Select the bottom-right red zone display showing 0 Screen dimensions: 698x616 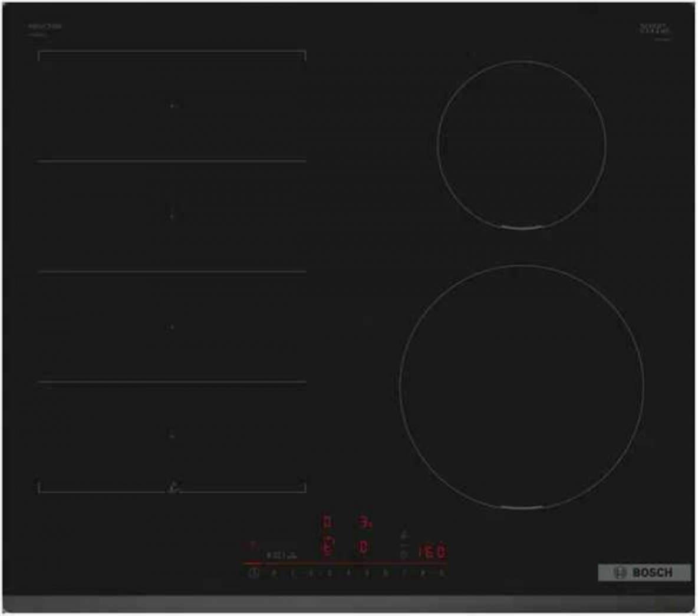(364, 548)
